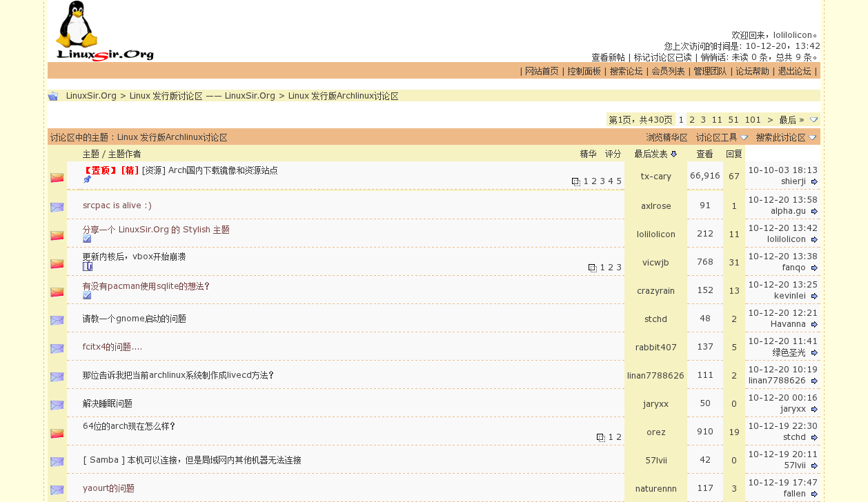Screen dimensions: 868x502
Task: Open the attachment icon on the vbox crash thread
Action: pyautogui.click(x=87, y=265)
